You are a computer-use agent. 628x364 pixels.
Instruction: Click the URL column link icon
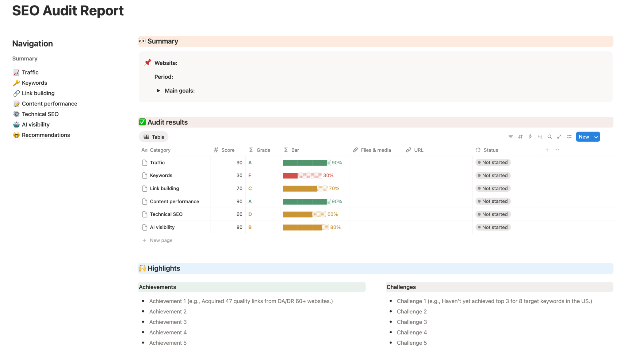click(x=408, y=150)
